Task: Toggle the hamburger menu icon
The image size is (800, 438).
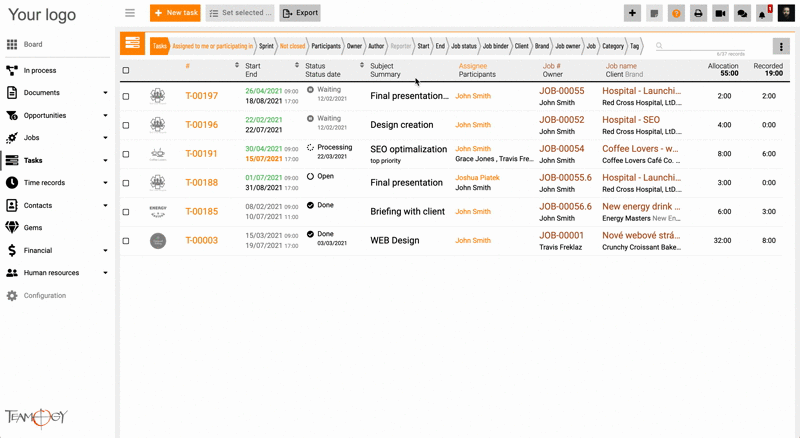Action: pyautogui.click(x=130, y=13)
